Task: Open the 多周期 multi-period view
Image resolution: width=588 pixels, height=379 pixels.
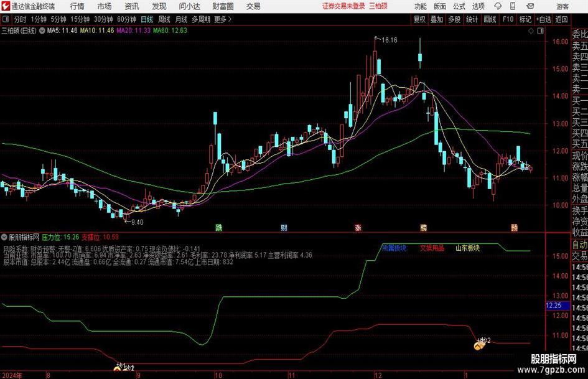Action: (x=201, y=19)
